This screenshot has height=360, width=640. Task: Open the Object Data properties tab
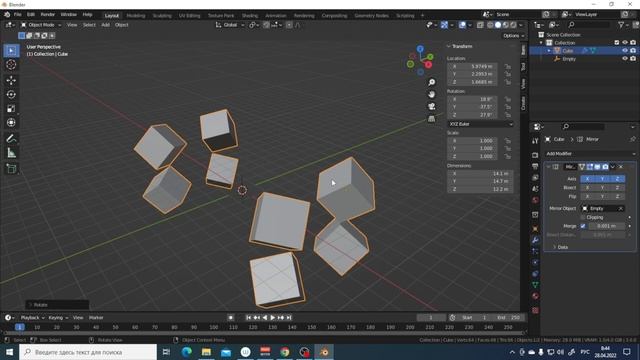535,285
